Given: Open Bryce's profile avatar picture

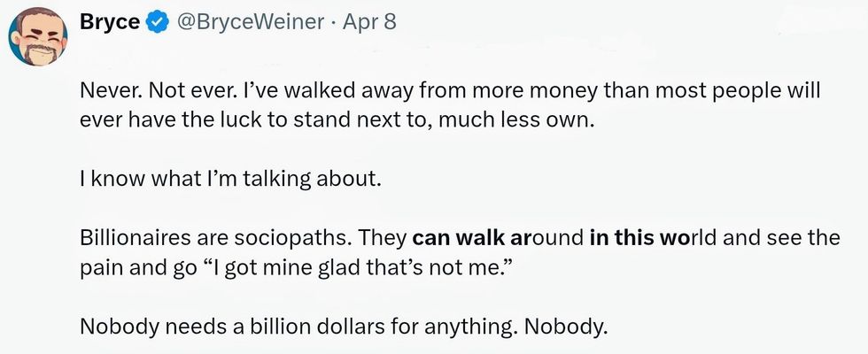Looking at the screenshot, I should point(34,40).
